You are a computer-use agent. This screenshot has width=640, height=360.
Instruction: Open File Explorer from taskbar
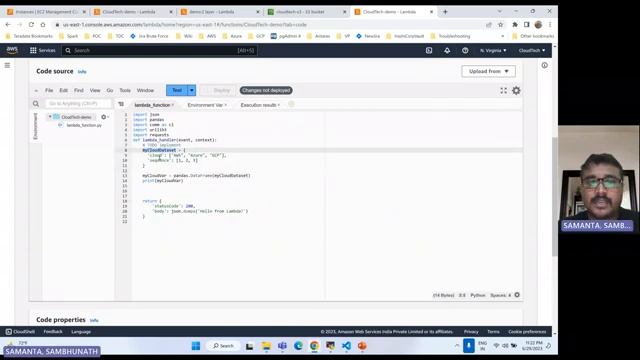266,346
